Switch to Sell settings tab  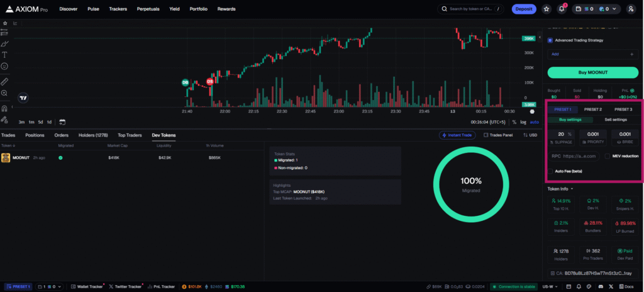616,120
